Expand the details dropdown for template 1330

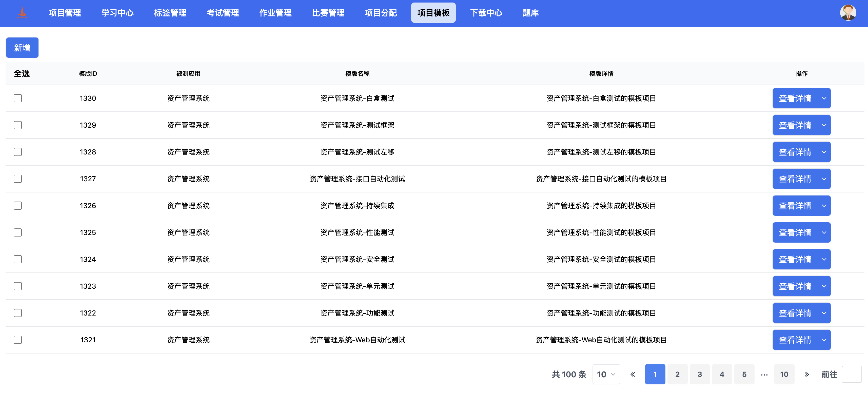[824, 98]
